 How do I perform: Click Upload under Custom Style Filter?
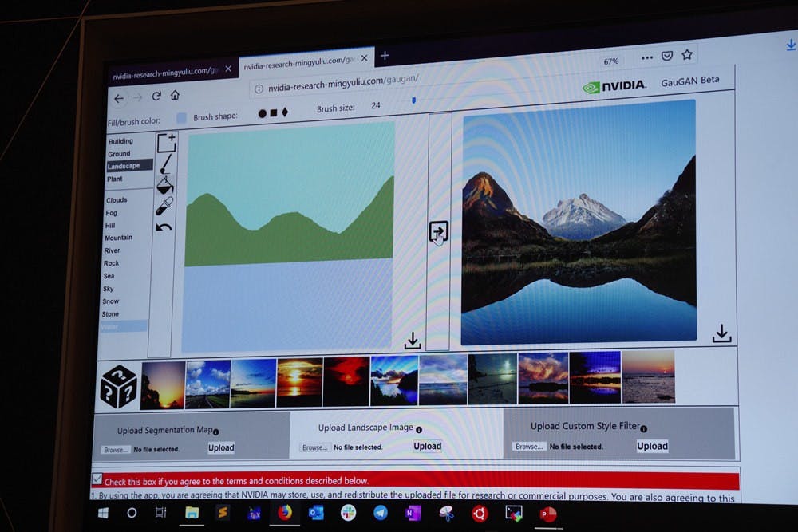click(652, 446)
